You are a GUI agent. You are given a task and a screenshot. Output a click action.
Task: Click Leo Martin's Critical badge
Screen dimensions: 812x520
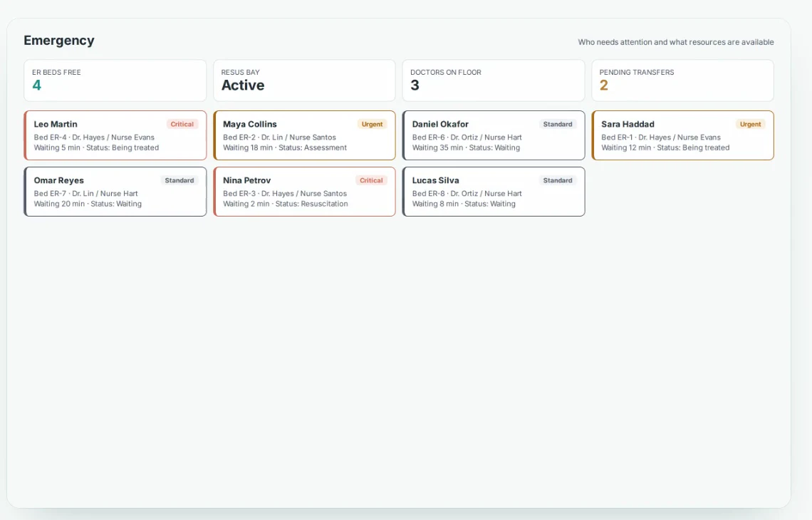click(x=182, y=125)
